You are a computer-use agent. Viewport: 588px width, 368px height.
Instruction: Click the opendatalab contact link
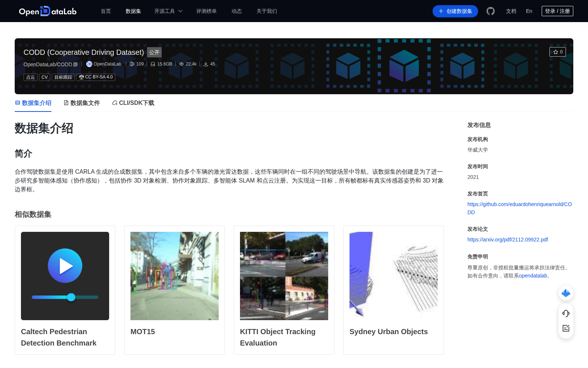coord(533,276)
